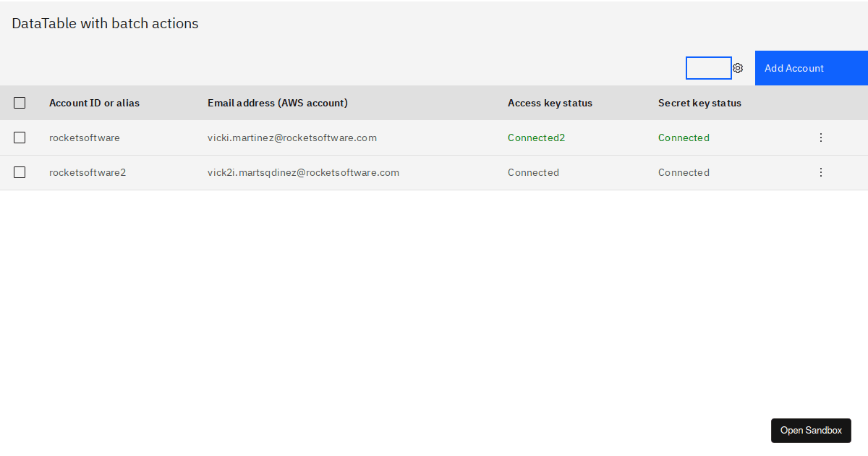Viewport: 868px width, 456px height.
Task: Select the rocketsoftware row checkbox
Action: (20, 138)
